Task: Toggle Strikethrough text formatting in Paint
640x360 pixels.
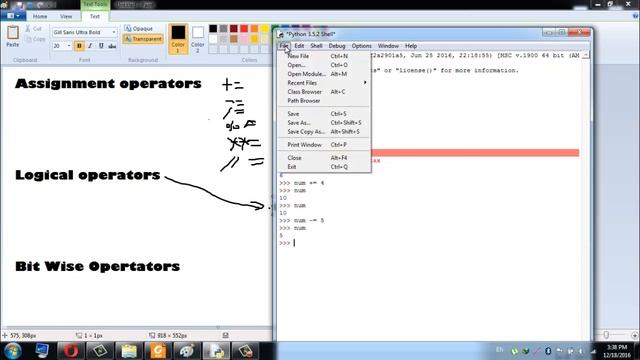Action: click(x=112, y=46)
